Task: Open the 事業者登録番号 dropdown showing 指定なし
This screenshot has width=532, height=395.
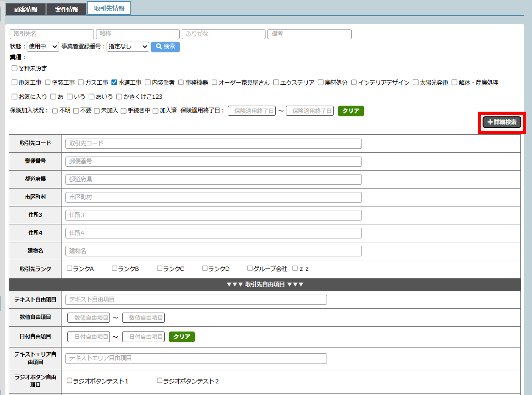Action: tap(128, 47)
